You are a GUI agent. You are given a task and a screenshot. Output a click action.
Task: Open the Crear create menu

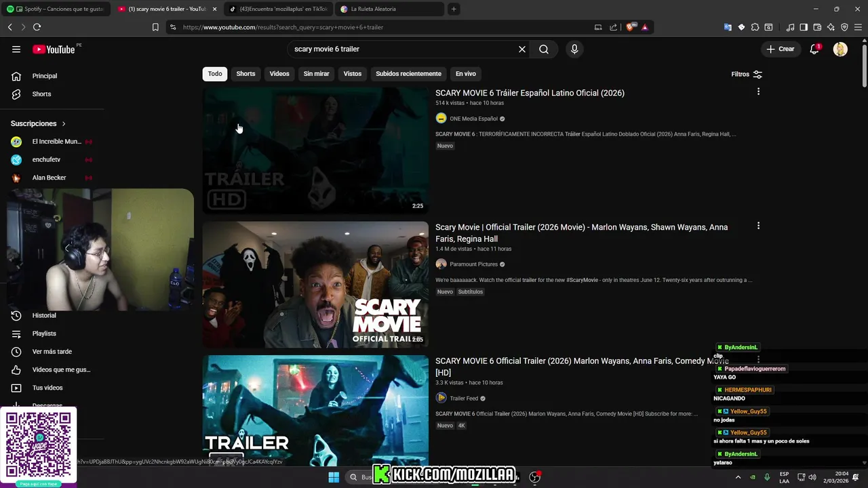(x=780, y=49)
